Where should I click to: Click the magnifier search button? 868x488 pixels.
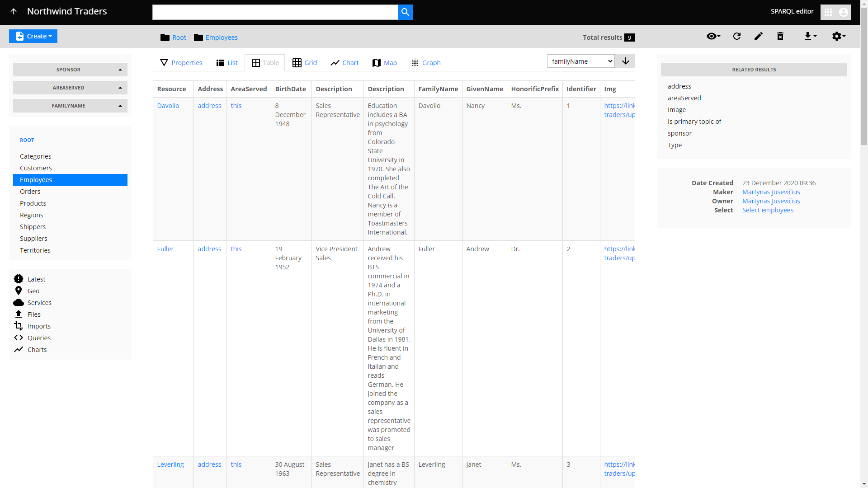point(406,12)
